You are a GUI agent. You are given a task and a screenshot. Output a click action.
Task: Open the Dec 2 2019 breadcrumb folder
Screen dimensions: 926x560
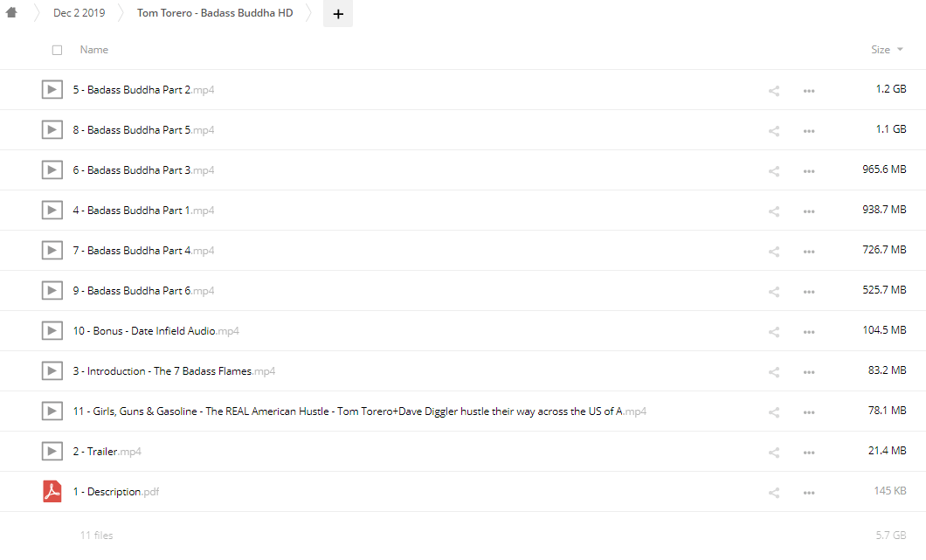coord(79,13)
